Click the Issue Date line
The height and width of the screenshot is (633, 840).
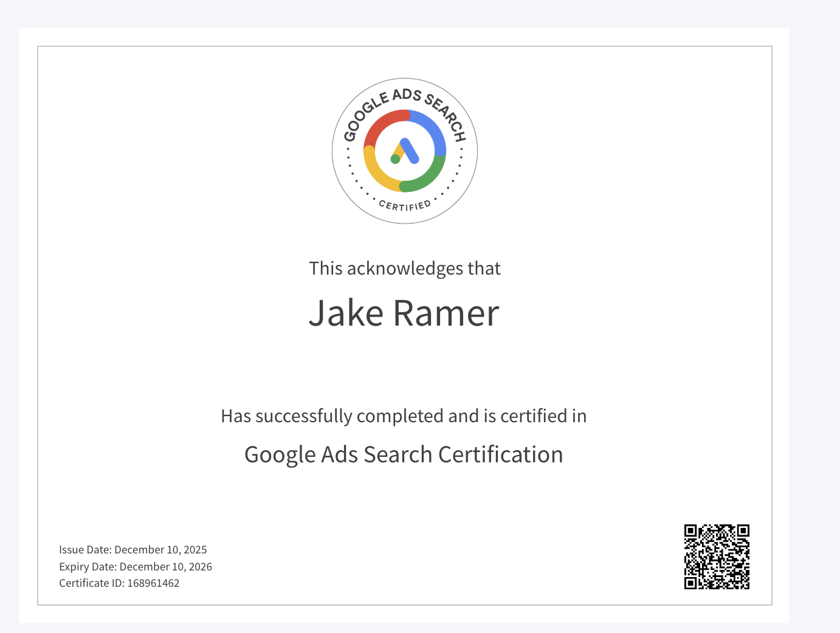pos(133,550)
